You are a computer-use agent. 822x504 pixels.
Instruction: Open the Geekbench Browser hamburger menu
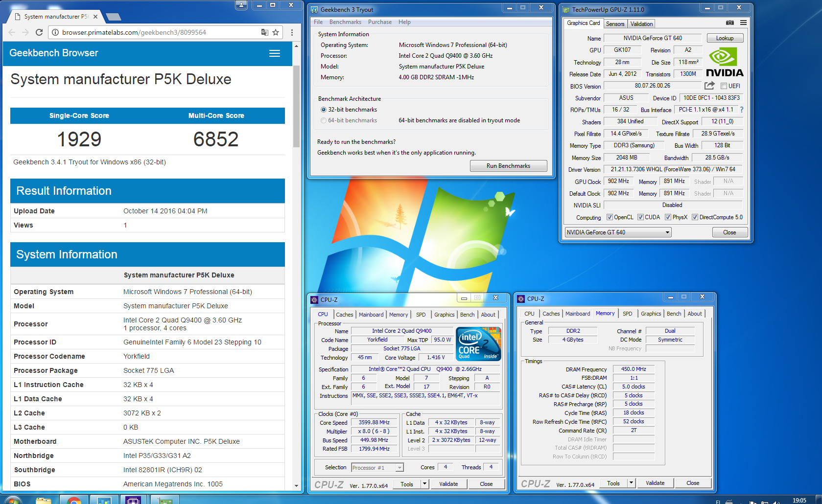[x=275, y=53]
